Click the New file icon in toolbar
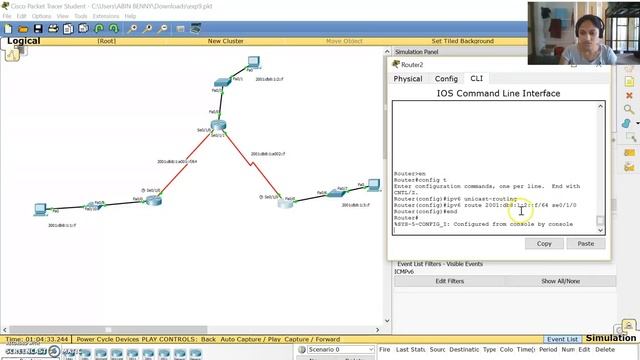 point(8,29)
